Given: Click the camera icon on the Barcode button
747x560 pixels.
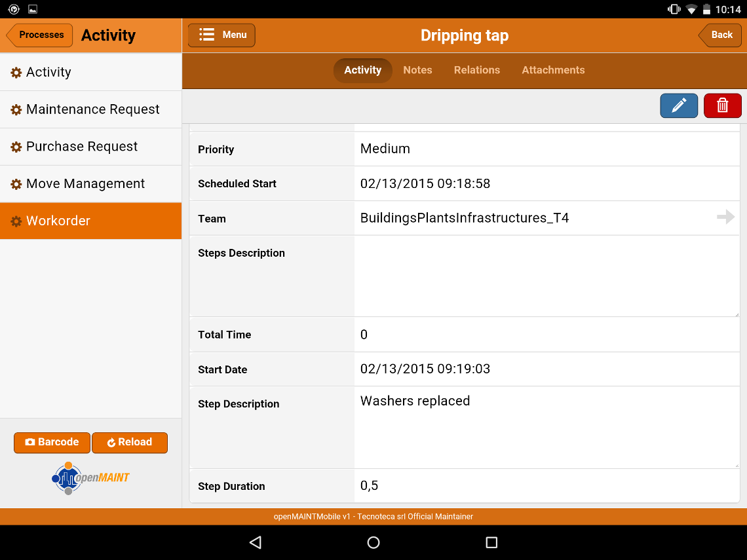Looking at the screenshot, I should (x=29, y=443).
